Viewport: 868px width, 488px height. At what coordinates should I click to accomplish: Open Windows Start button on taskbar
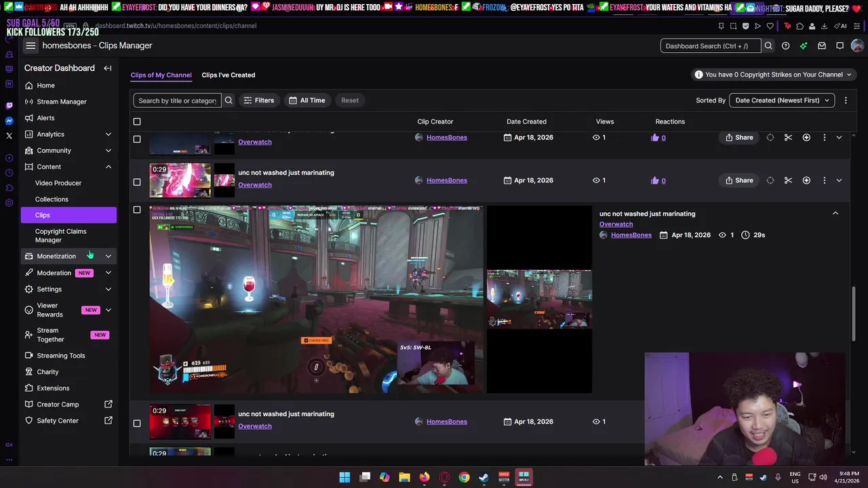coord(344,477)
